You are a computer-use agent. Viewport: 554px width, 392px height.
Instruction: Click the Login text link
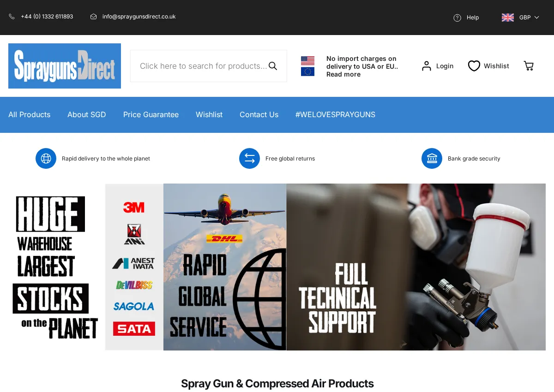445,66
